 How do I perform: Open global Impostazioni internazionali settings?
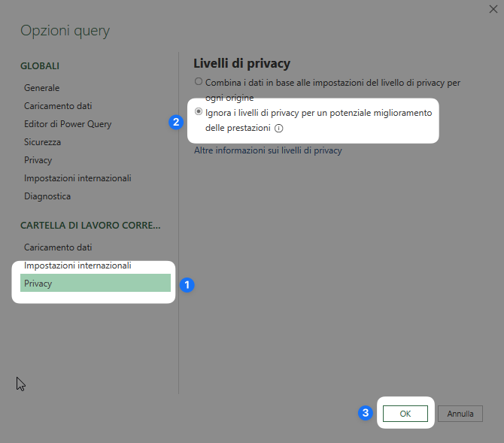click(x=77, y=178)
